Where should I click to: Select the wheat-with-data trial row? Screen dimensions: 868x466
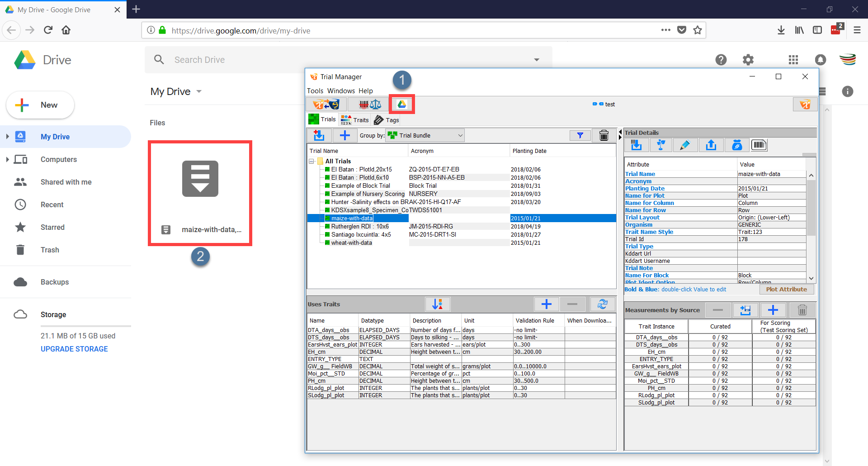pyautogui.click(x=351, y=243)
